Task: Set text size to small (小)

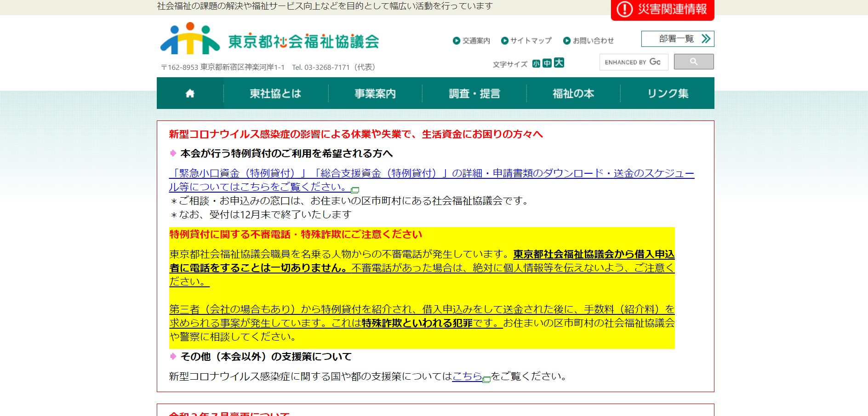Action: (x=536, y=63)
